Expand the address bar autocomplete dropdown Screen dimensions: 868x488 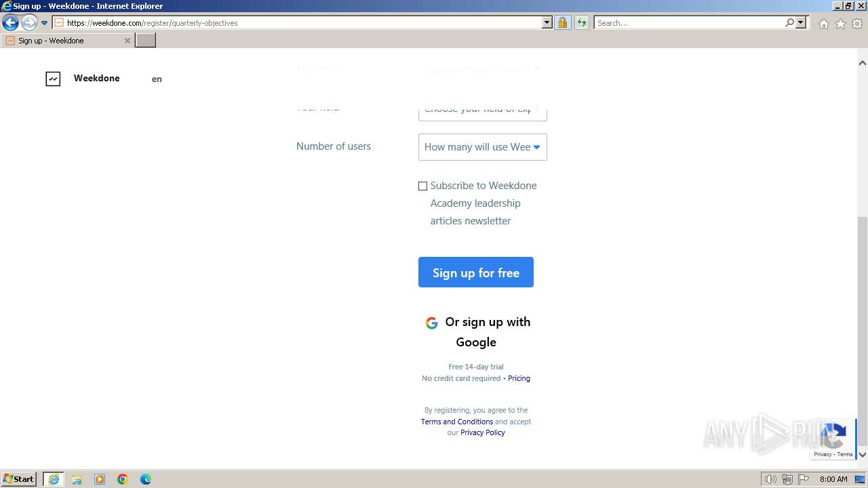(547, 22)
